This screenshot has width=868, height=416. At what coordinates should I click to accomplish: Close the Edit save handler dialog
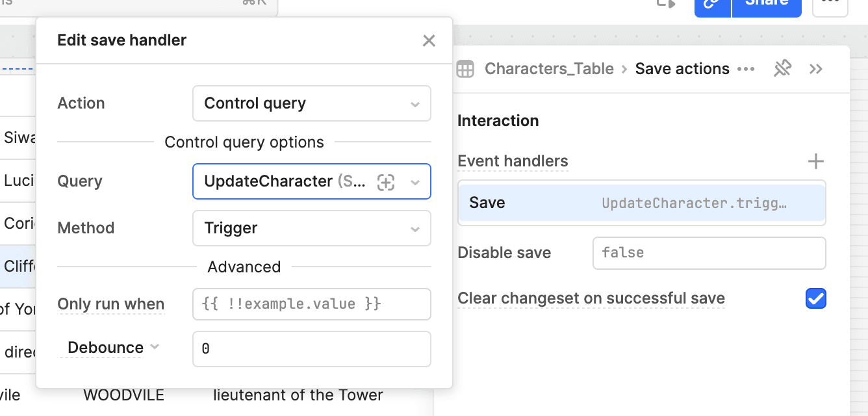point(429,41)
